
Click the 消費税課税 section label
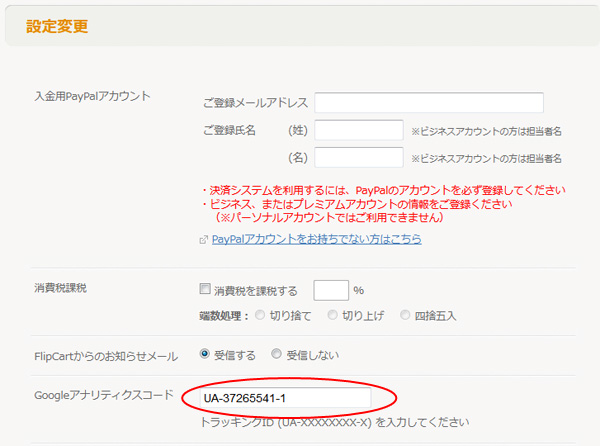coord(61,289)
